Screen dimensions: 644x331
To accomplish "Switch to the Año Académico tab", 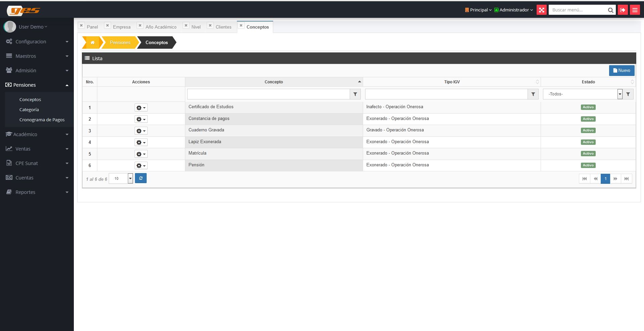I will click(x=161, y=27).
